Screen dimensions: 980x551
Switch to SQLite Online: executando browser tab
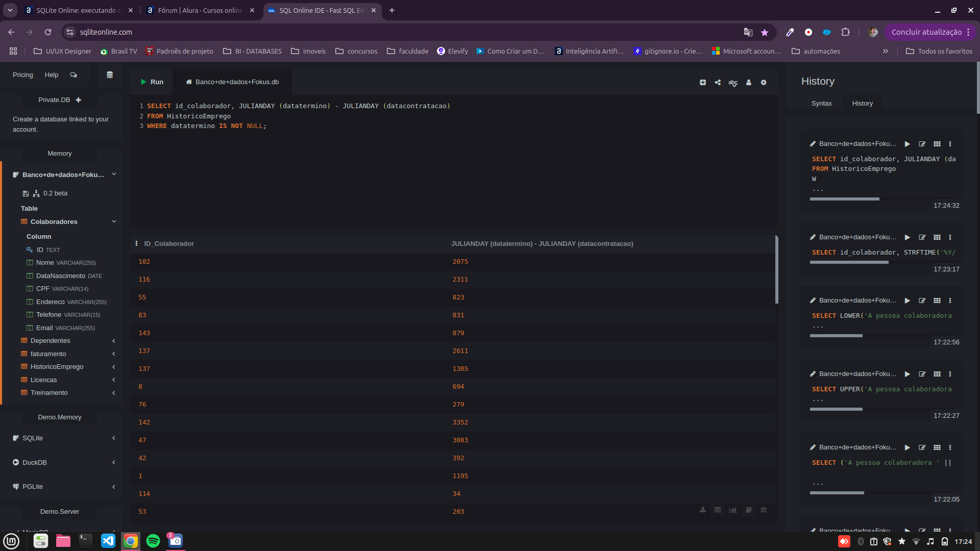[x=79, y=10]
